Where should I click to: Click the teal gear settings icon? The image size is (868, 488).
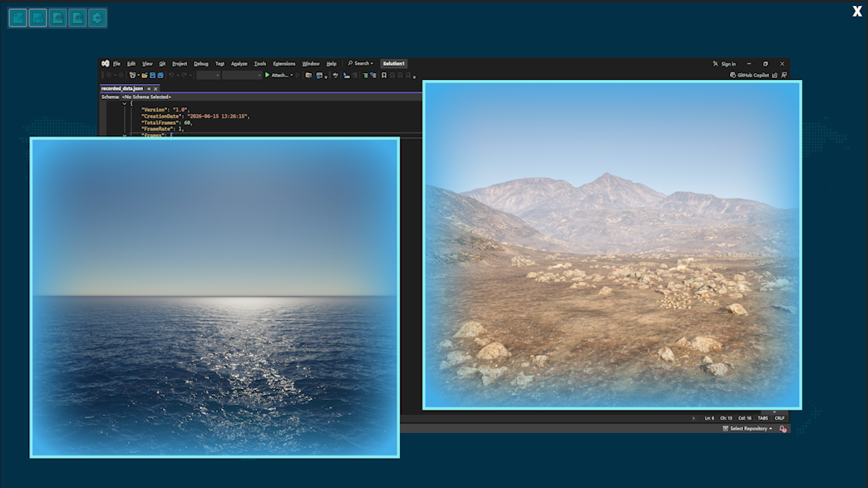(x=97, y=17)
